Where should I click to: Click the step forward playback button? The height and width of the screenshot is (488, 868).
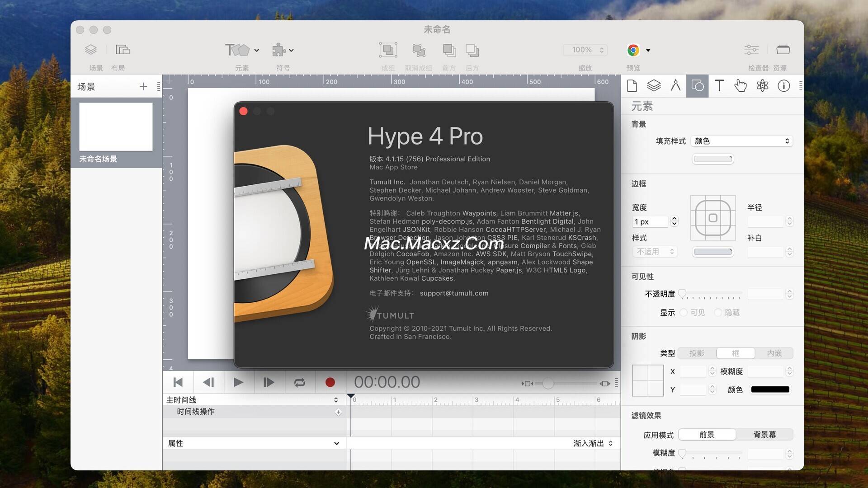[x=269, y=382]
